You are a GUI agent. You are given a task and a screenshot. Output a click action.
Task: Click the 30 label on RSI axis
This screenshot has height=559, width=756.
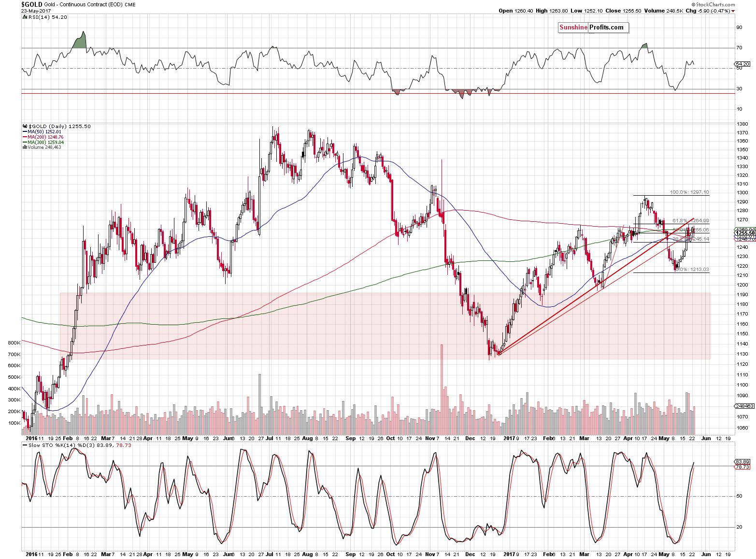[x=739, y=89]
